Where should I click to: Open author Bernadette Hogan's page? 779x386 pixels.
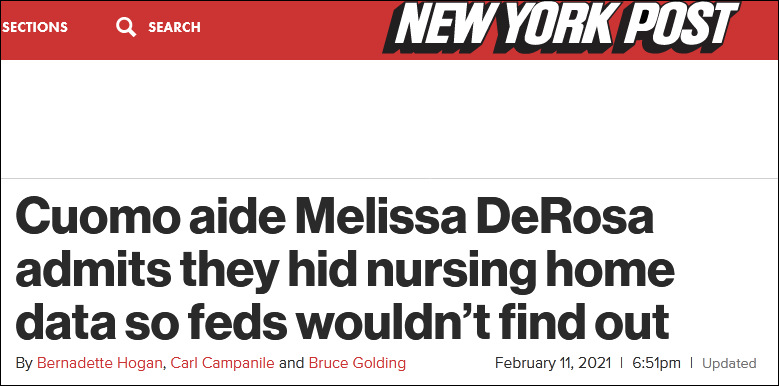(99, 363)
